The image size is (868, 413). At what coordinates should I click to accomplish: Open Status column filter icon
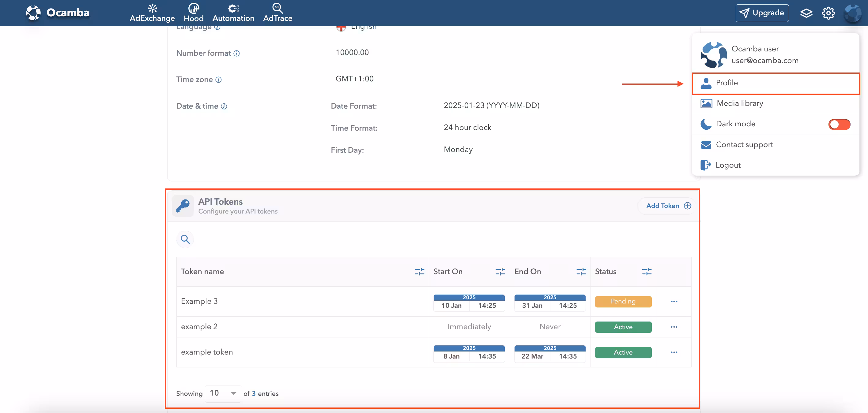(646, 272)
